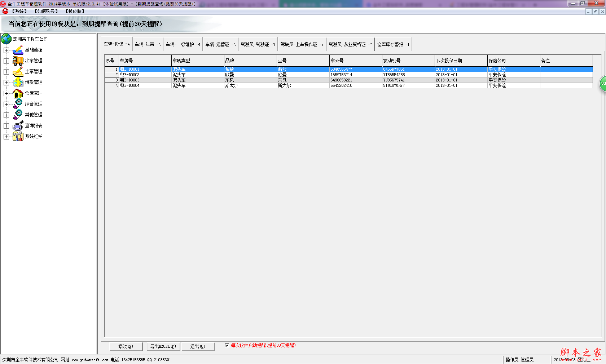Click the 退出(C) button

[x=198, y=346]
